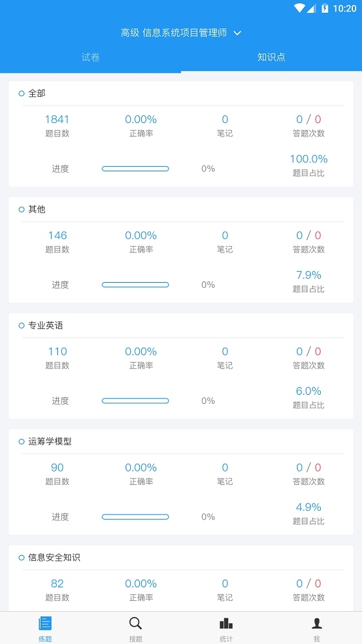Image resolution: width=362 pixels, height=644 pixels.
Task: Switch to the 知识点 tab
Action: click(271, 57)
